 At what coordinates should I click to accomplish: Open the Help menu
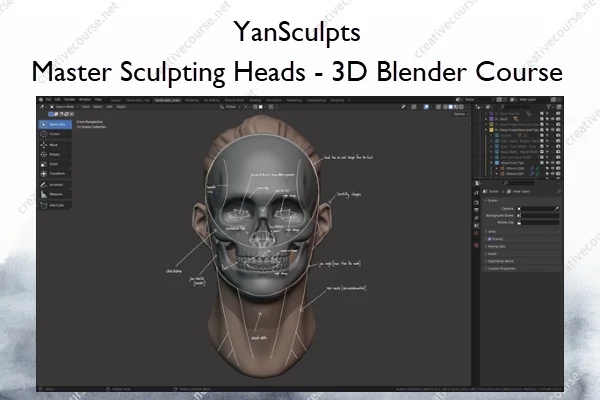98,100
